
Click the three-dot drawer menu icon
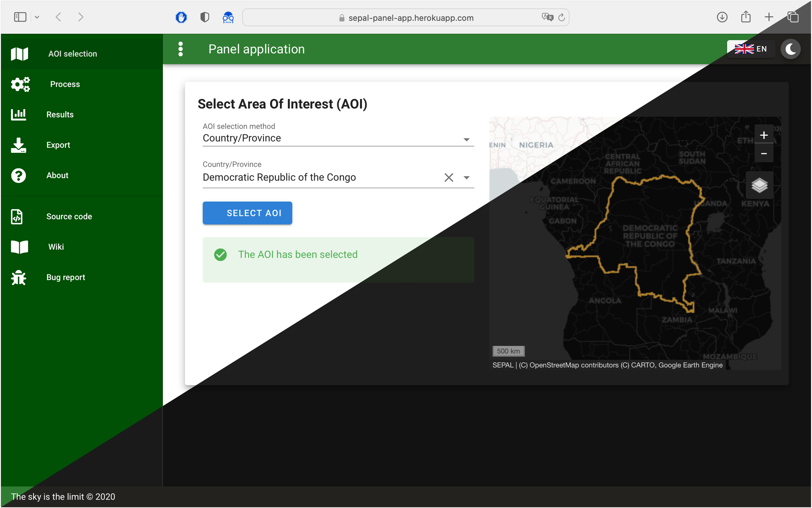coord(180,49)
